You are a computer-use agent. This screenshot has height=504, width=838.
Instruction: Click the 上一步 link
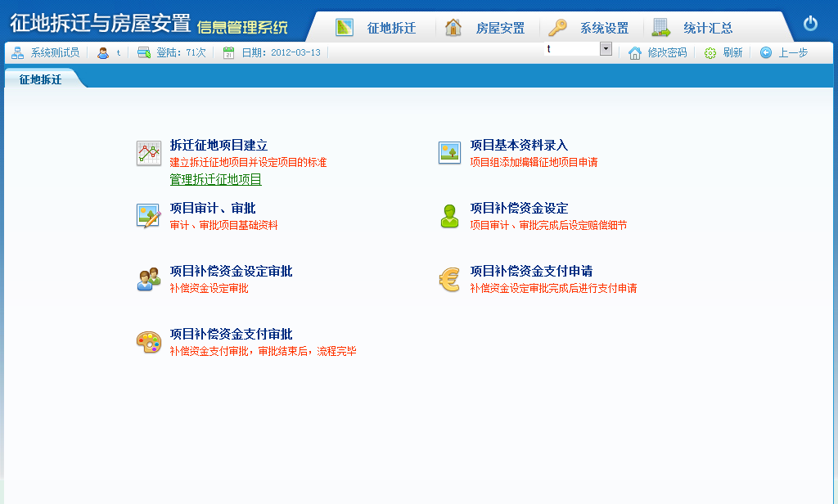793,52
